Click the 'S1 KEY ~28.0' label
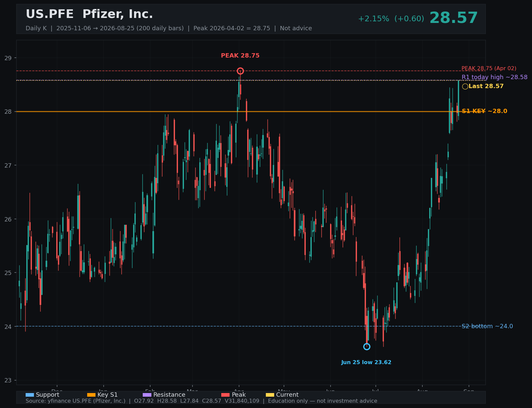532x408 pixels. [484, 111]
